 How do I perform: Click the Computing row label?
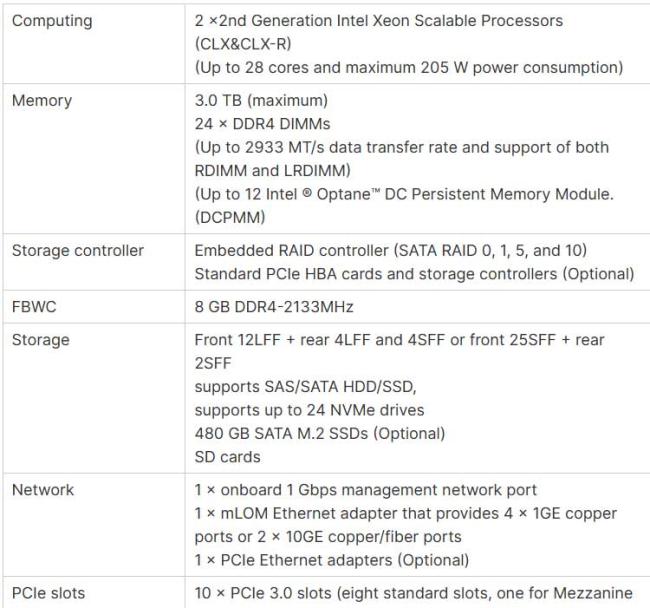(51, 21)
